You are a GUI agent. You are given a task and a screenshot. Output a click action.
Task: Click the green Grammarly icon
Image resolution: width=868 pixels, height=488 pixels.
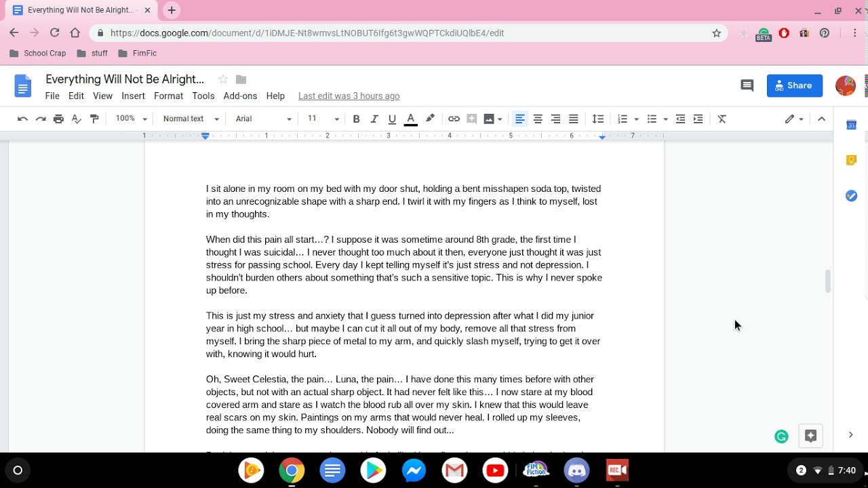[781, 437]
